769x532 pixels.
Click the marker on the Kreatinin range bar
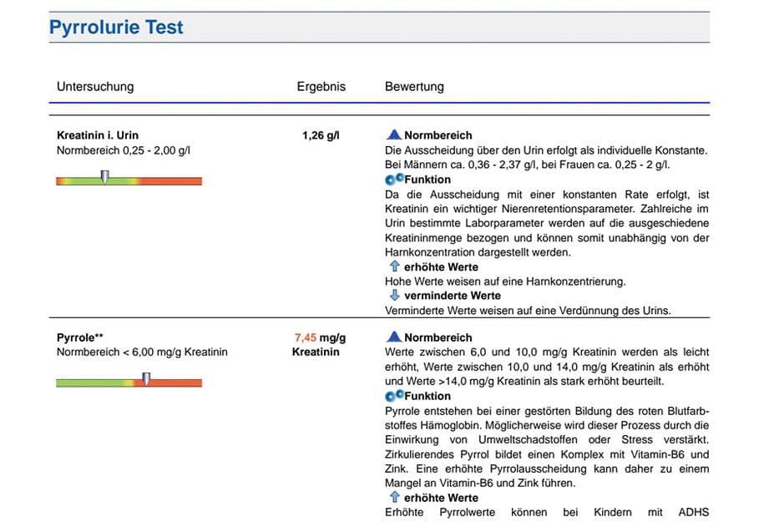(x=104, y=176)
